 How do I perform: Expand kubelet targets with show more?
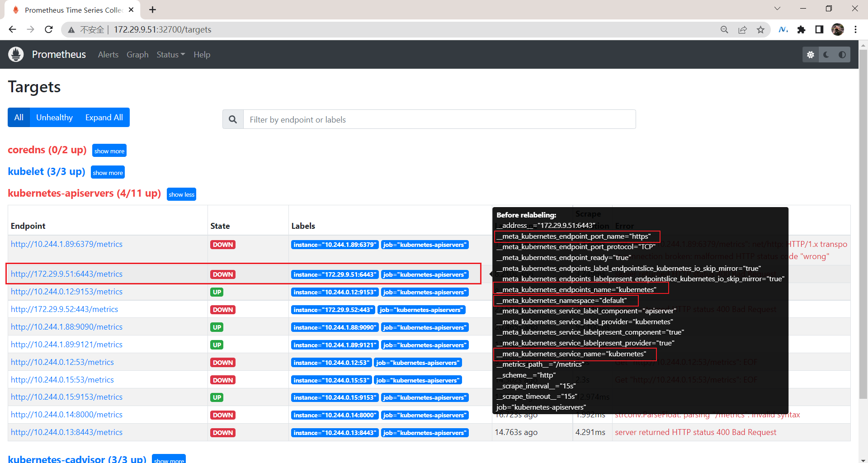108,172
